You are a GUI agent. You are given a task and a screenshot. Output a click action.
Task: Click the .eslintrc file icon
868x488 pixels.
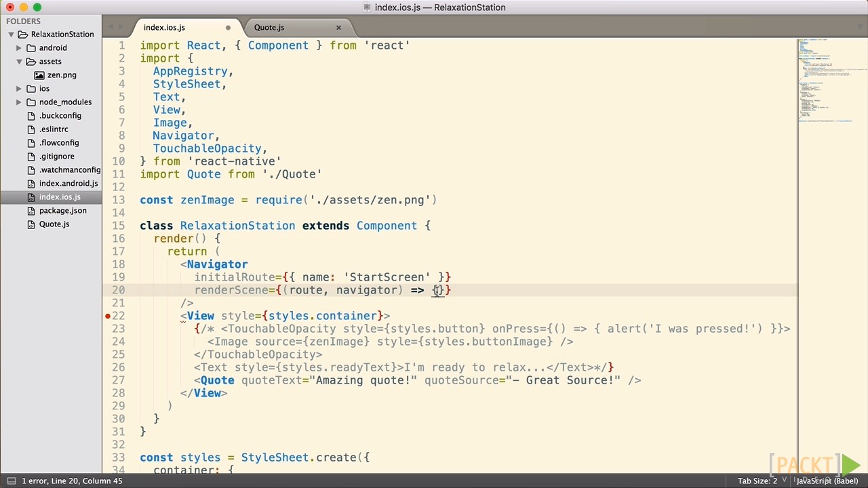click(x=31, y=129)
